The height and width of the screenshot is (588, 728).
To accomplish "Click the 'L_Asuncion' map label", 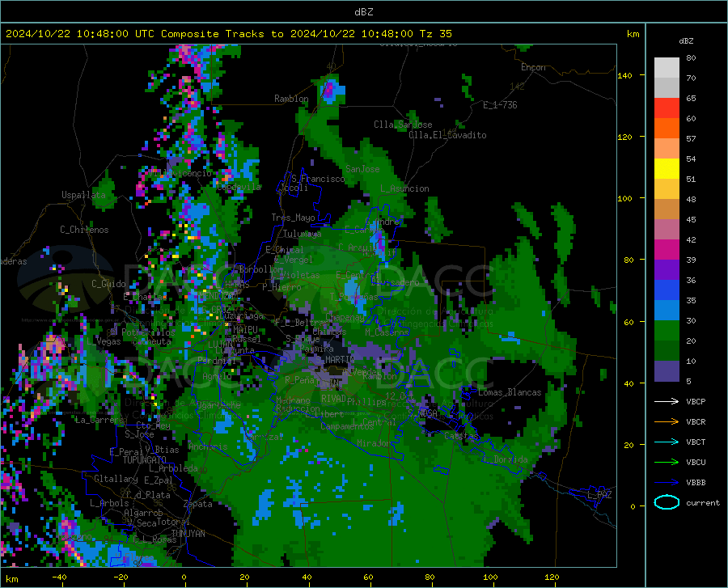I will [x=404, y=188].
